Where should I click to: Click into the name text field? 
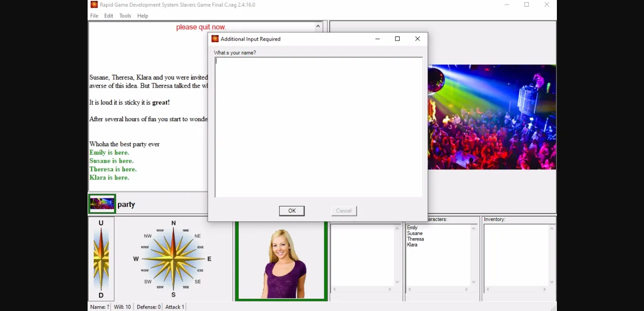pyautogui.click(x=318, y=127)
